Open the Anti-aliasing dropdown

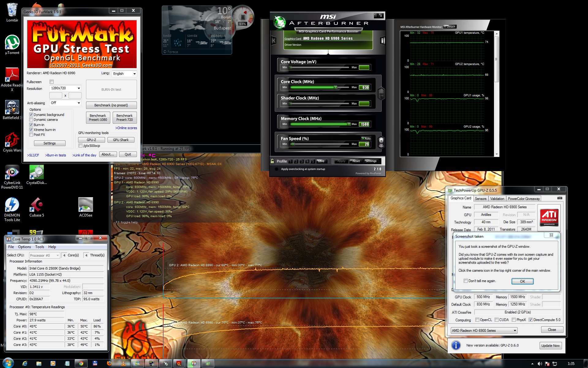(x=65, y=103)
